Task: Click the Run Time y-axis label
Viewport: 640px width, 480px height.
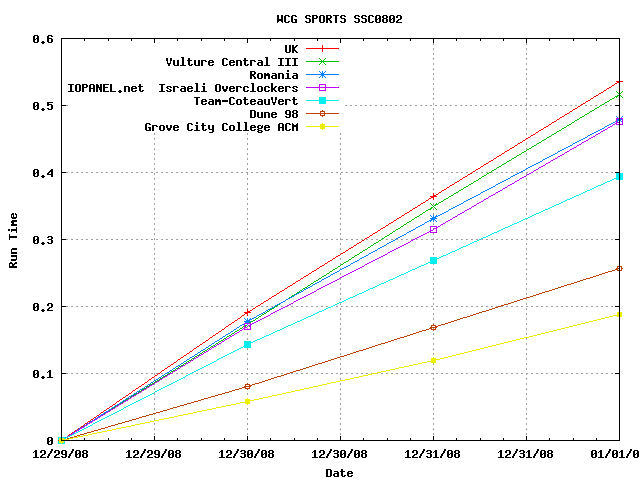Action: point(14,239)
